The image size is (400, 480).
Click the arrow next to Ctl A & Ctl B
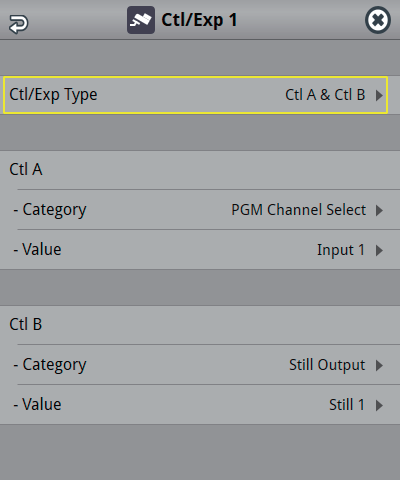379,95
